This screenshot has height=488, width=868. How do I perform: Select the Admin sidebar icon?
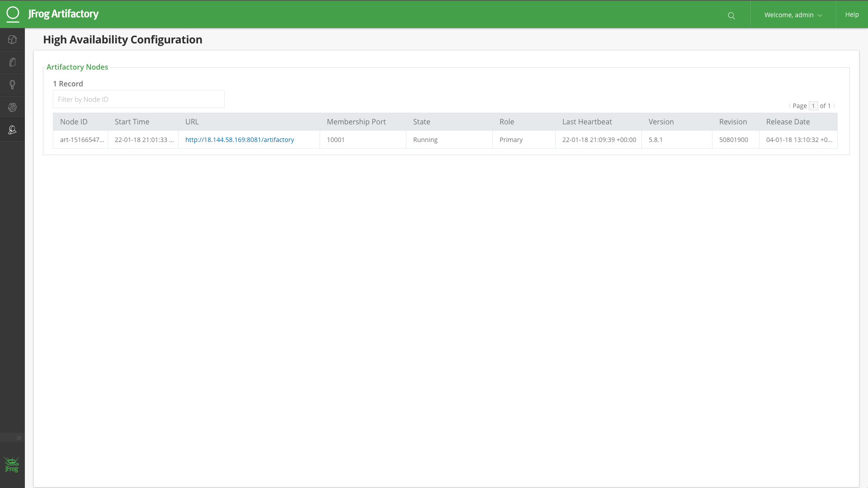(12, 130)
